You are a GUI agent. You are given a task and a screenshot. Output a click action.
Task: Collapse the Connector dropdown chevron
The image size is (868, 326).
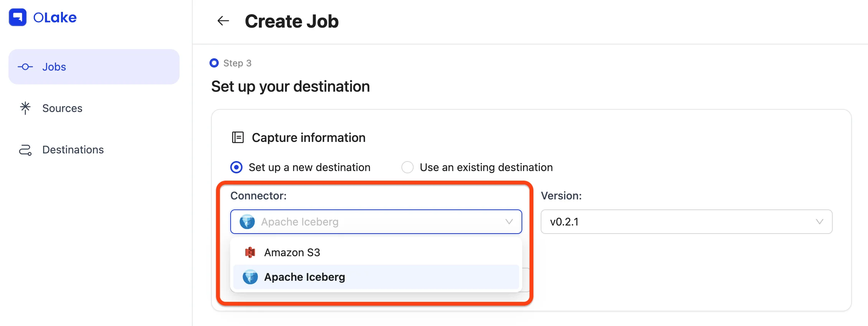point(509,222)
